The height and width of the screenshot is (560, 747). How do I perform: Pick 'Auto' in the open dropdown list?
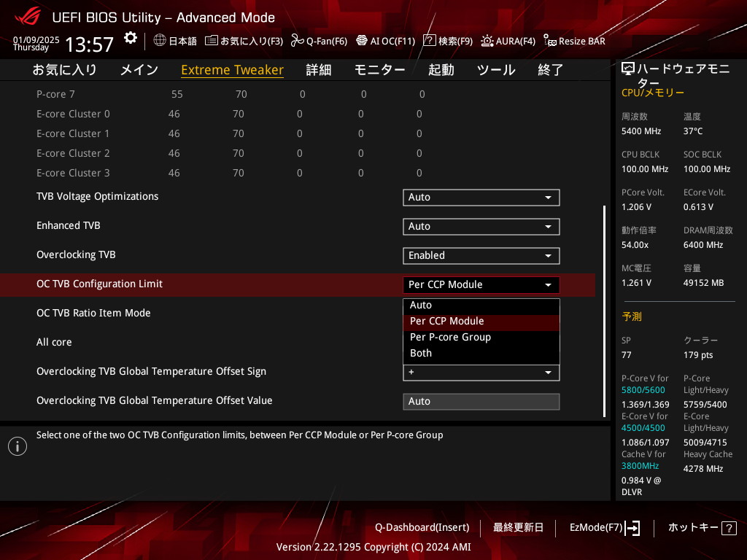coord(421,305)
